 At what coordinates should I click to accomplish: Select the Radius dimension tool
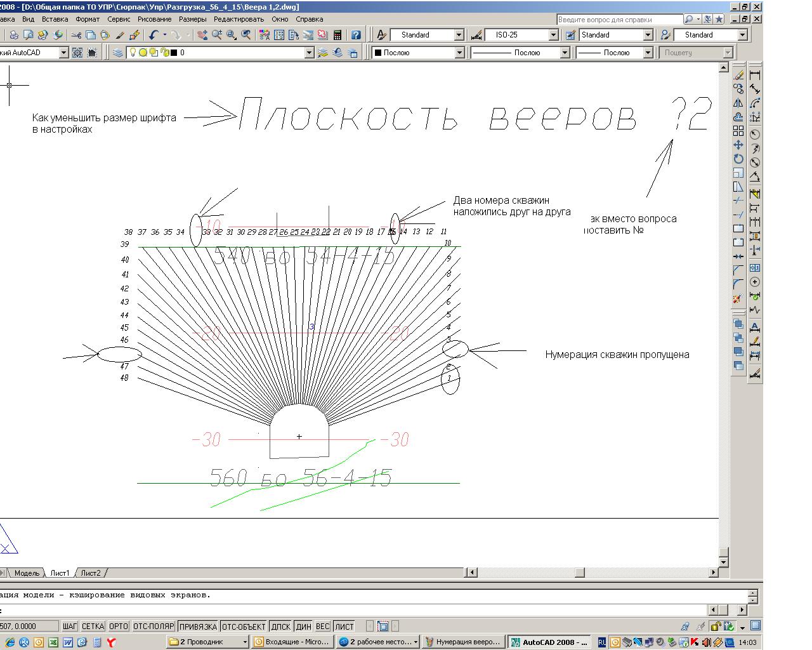tap(755, 134)
